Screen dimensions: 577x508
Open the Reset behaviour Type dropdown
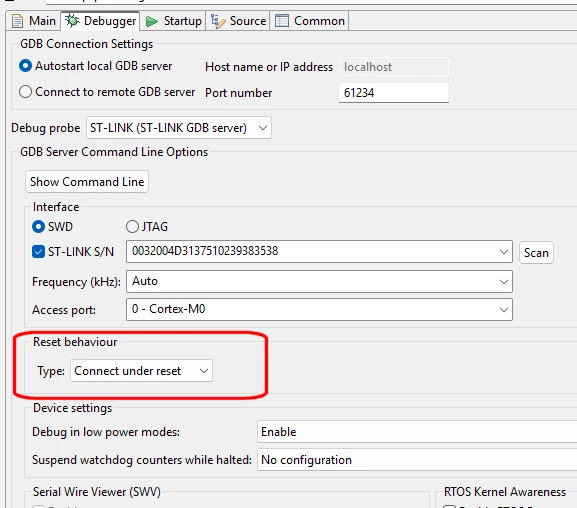point(141,370)
